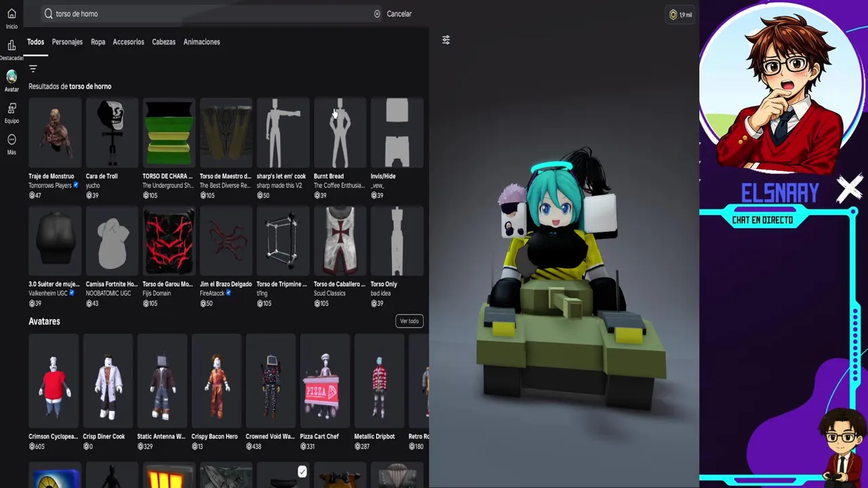
Task: Click the Avatares section heading
Action: click(x=44, y=321)
